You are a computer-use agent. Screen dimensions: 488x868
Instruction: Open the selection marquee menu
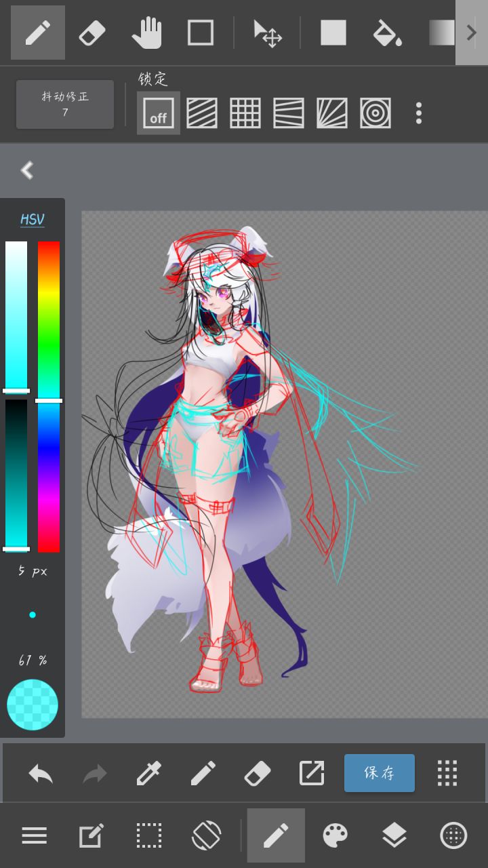point(148,835)
